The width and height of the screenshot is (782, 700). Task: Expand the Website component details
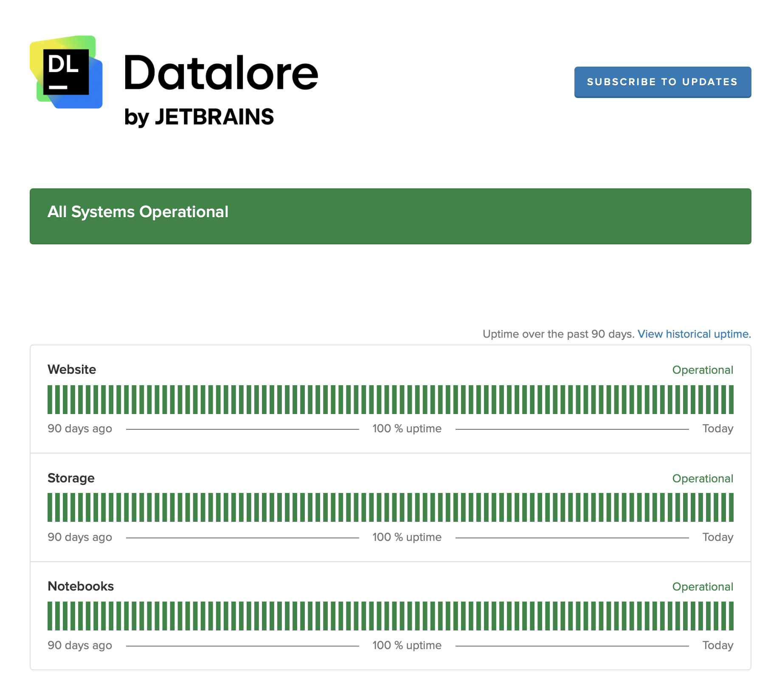[x=72, y=370]
